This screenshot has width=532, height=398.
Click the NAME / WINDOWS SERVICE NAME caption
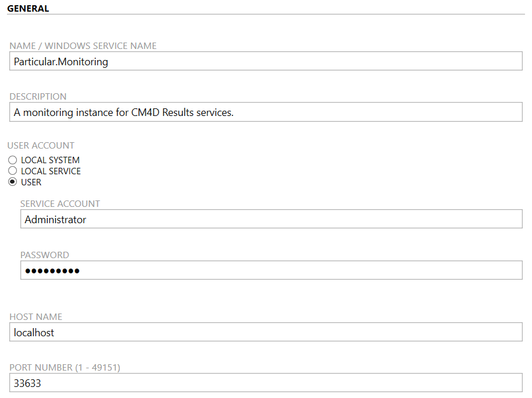tap(83, 45)
